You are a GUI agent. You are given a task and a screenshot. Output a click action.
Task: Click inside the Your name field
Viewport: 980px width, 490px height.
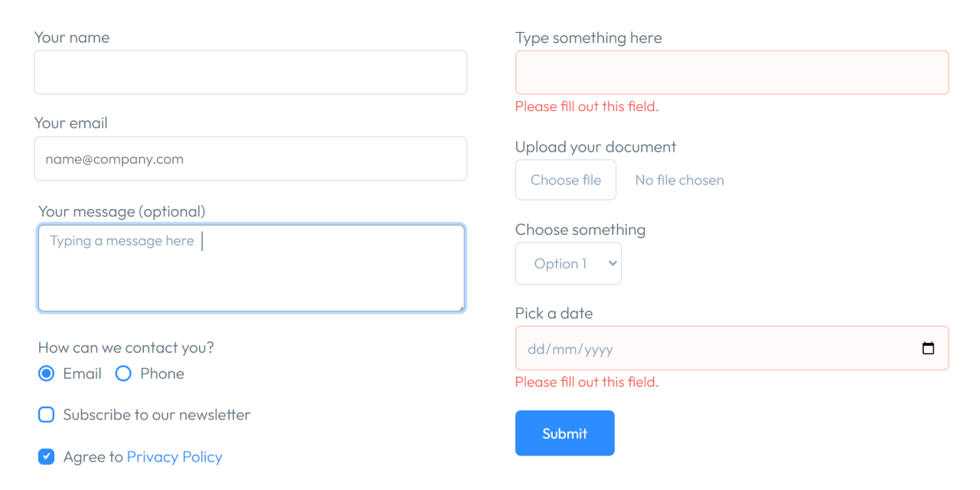point(250,72)
